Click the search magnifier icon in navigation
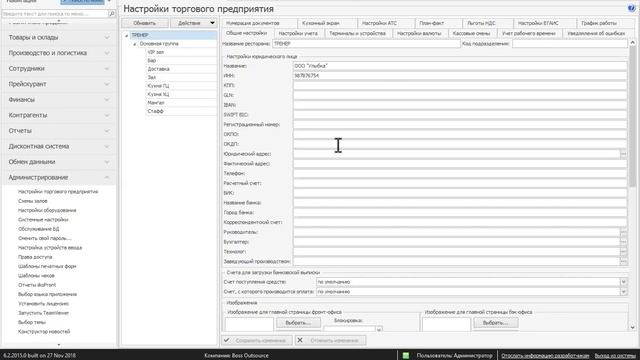This screenshot has width=640, height=360. click(x=111, y=14)
